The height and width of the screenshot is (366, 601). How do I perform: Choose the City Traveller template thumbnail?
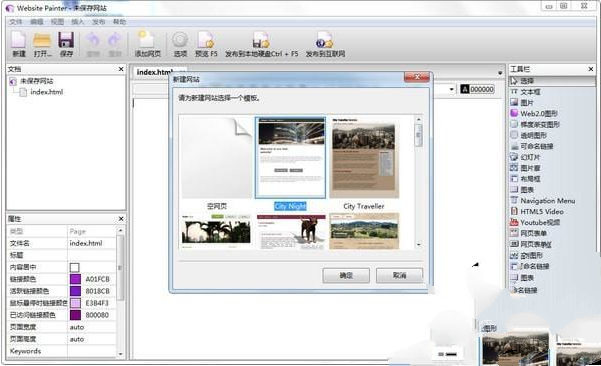coord(364,158)
